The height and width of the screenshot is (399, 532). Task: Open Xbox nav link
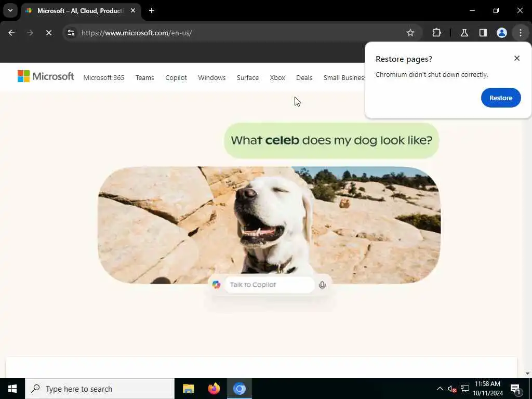(x=277, y=78)
